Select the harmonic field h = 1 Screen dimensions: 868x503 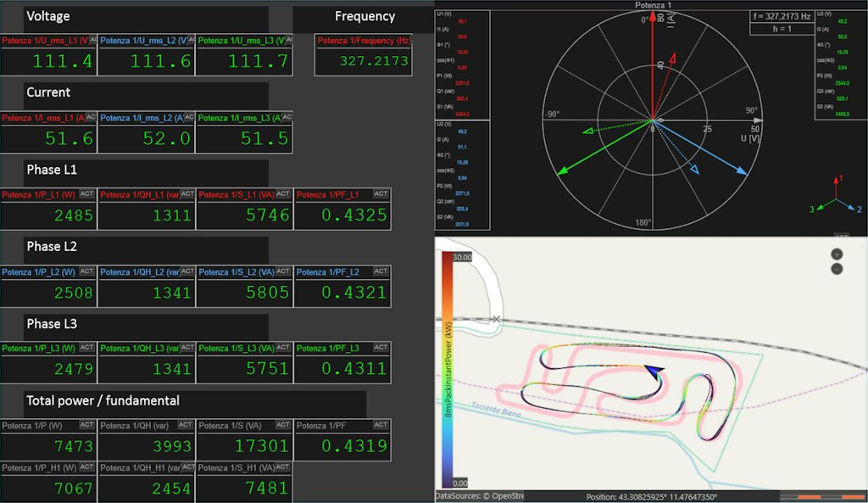782,29
